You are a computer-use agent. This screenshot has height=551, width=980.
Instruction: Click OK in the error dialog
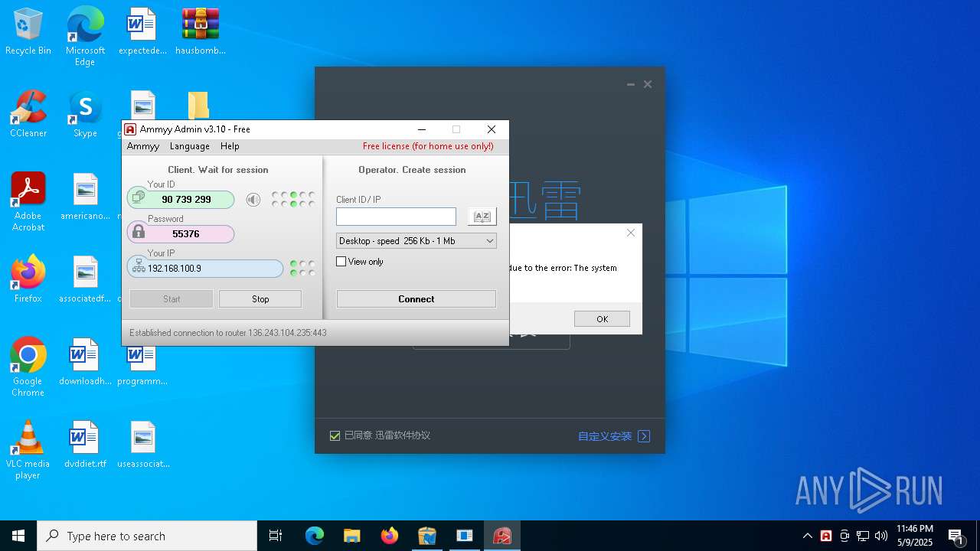[x=603, y=319]
